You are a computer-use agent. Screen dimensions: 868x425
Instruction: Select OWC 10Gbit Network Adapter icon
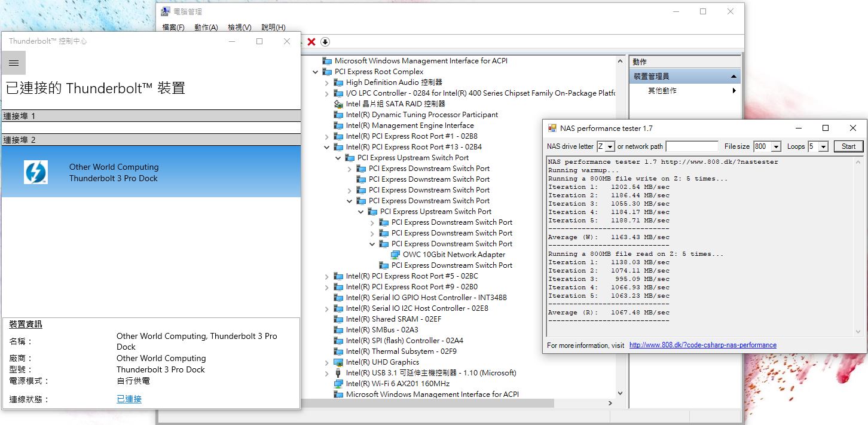pyautogui.click(x=395, y=255)
